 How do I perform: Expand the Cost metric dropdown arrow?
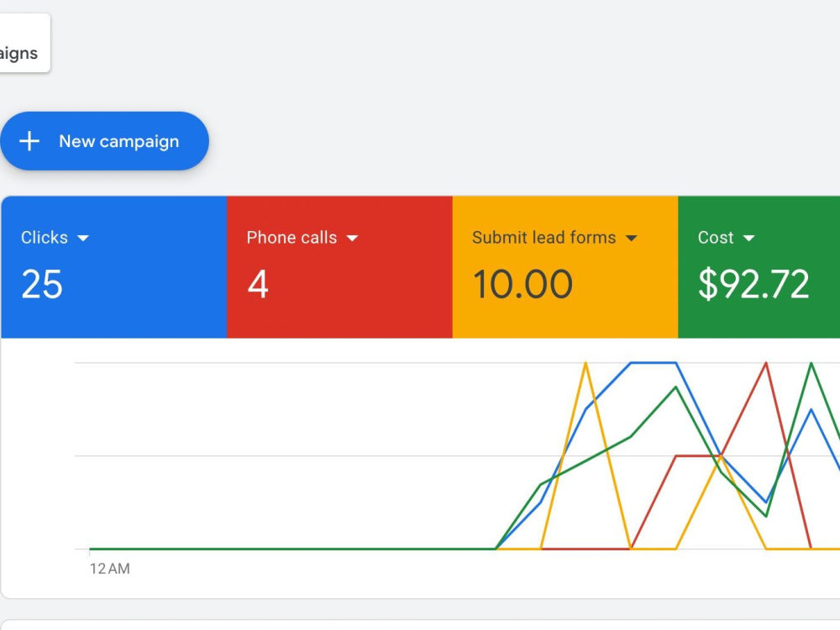749,238
